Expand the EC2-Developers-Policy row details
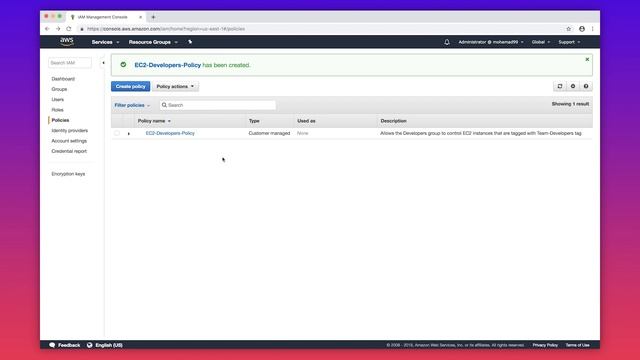 [x=129, y=133]
